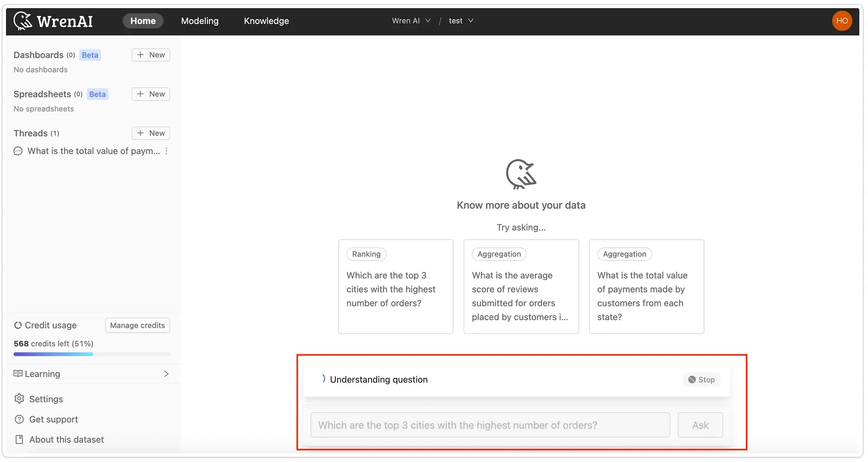Screen dimensions: 868x462
Task: Create a new dashboard
Action: pos(151,55)
